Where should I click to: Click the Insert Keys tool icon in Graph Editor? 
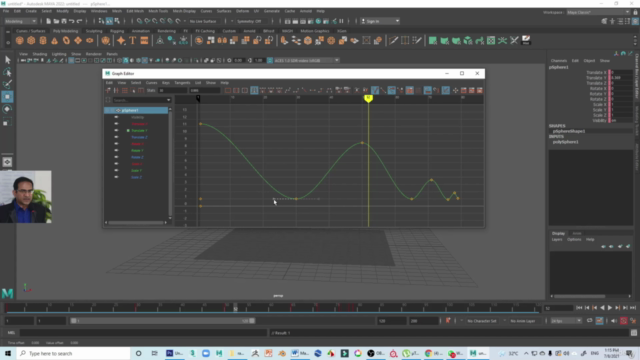pyautogui.click(x=116, y=90)
